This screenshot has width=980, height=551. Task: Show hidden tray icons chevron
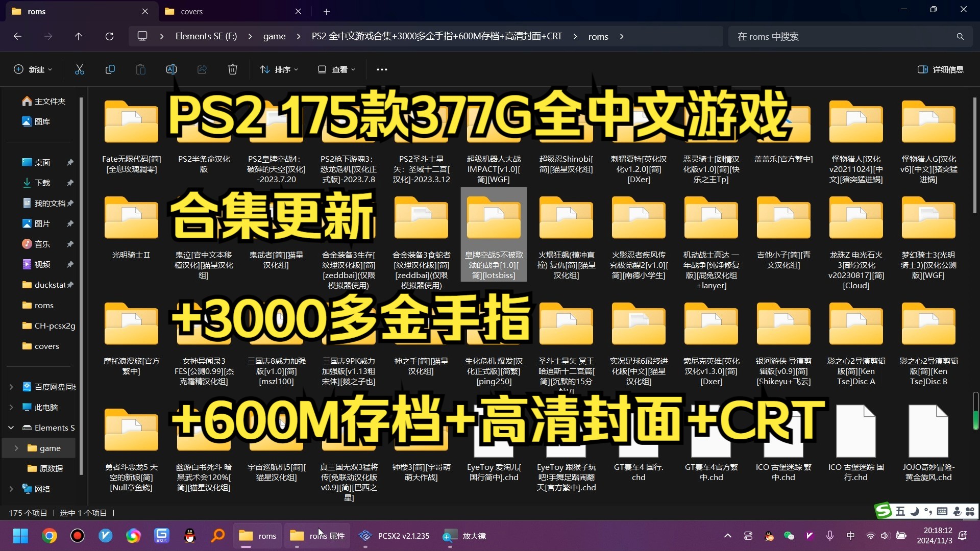[728, 536]
